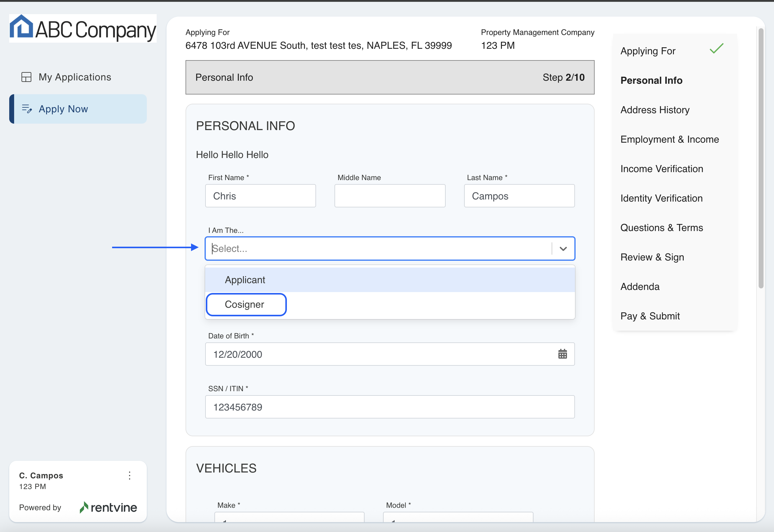This screenshot has width=774, height=532.
Task: Open the C. Campos three-dot menu
Action: coord(129,475)
